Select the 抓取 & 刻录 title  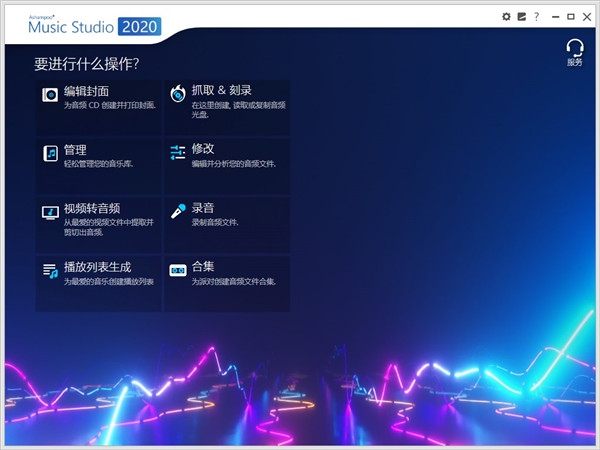tap(222, 90)
